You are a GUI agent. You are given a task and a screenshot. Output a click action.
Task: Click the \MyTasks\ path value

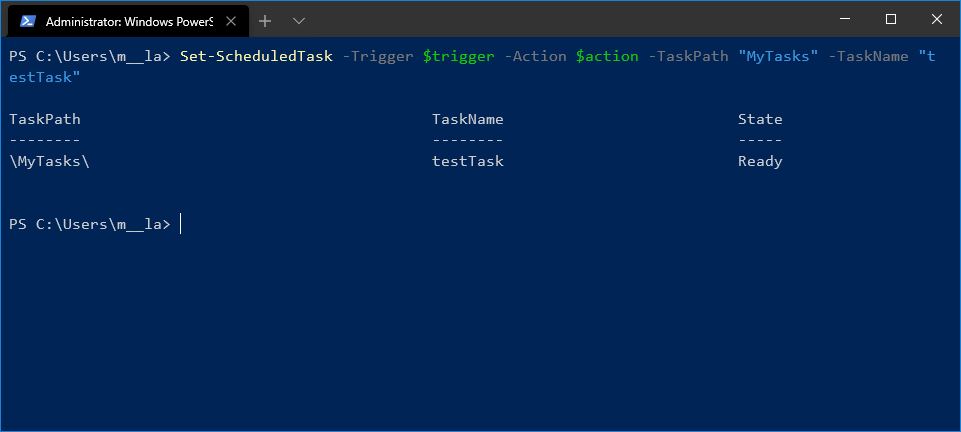pos(49,161)
